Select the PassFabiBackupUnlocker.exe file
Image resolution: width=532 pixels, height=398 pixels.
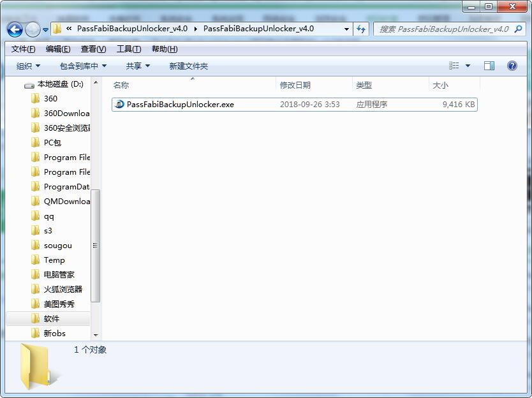click(x=294, y=105)
